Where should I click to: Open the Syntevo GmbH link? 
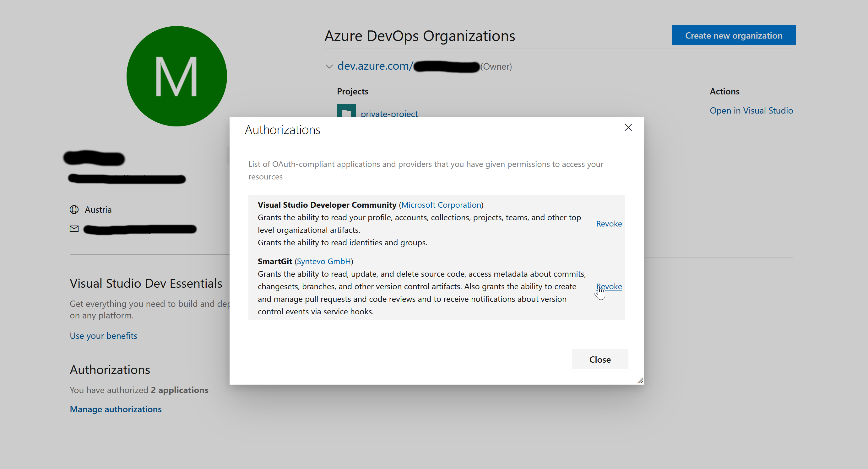323,261
